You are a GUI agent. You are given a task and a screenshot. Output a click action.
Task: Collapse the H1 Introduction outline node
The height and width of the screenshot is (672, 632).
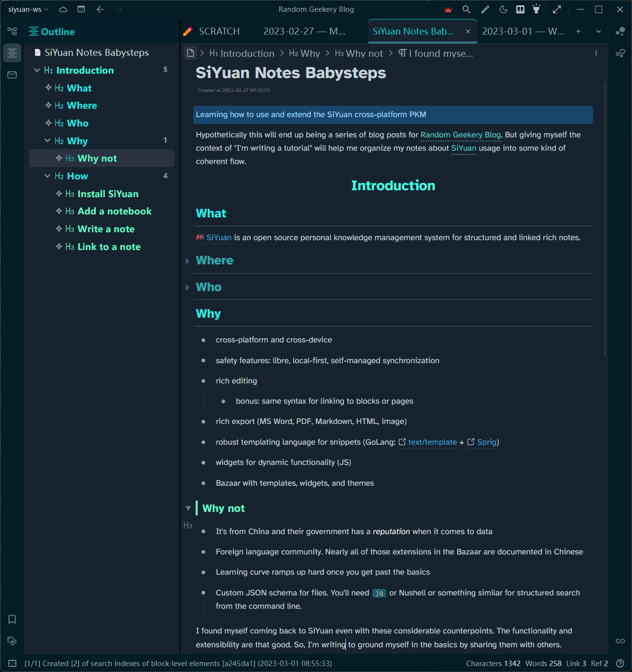pyautogui.click(x=37, y=70)
